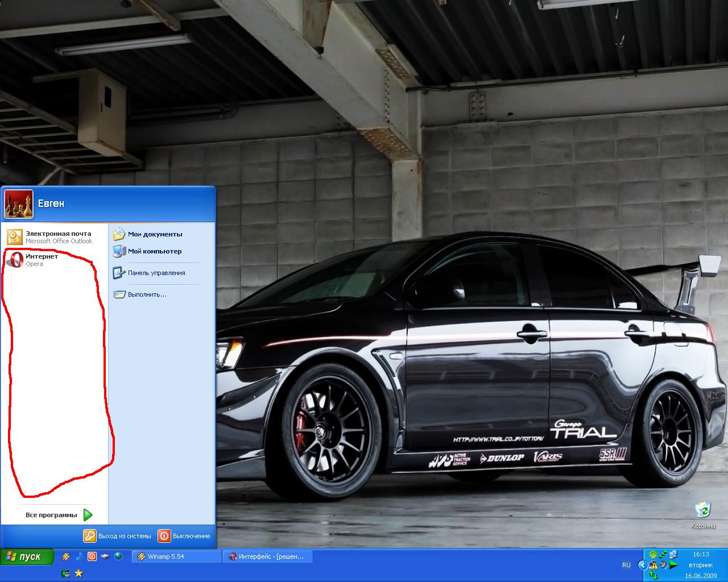The image size is (728, 582).
Task: Click the green Все программы arrow
Action: pos(88,515)
